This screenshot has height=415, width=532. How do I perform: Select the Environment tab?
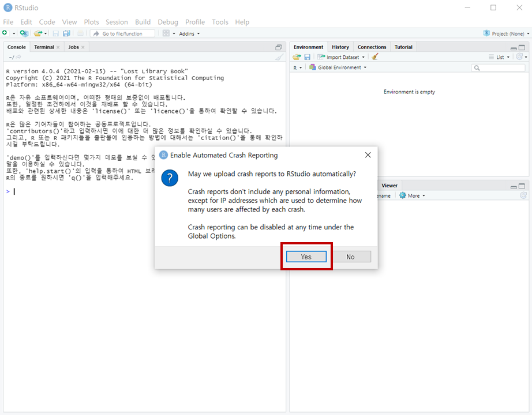point(309,47)
